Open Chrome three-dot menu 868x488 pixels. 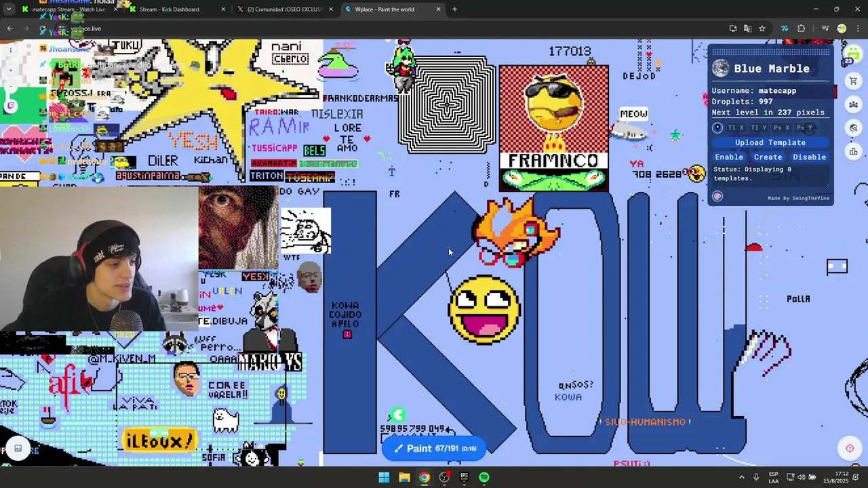(858, 28)
